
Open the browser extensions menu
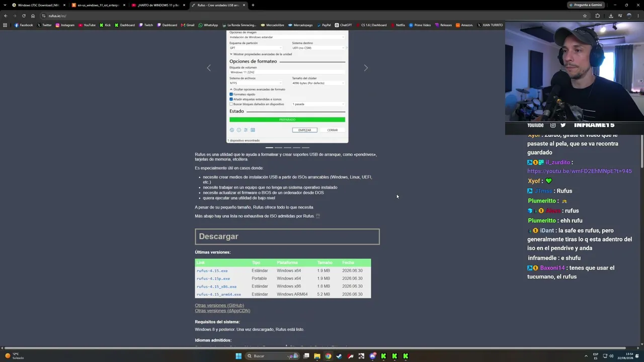pos(598,16)
